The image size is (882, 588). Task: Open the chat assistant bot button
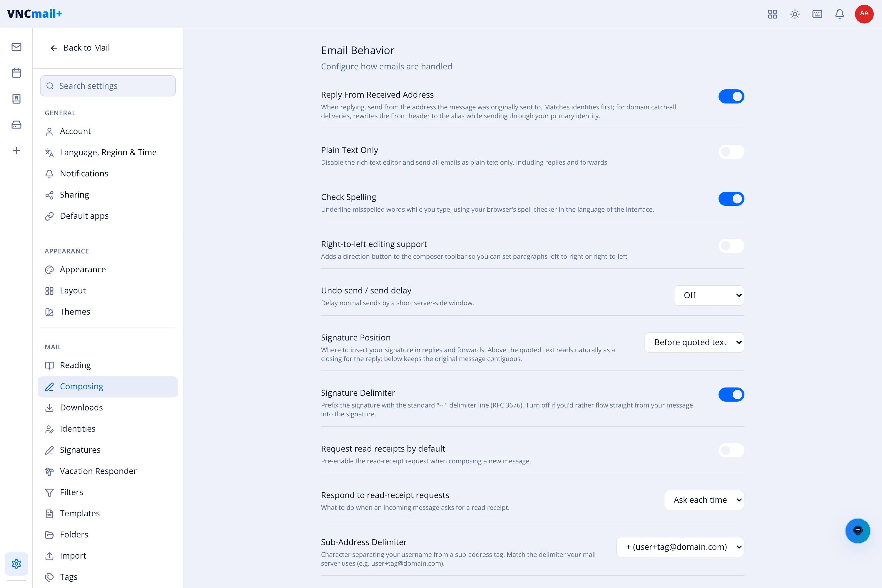coord(858,531)
